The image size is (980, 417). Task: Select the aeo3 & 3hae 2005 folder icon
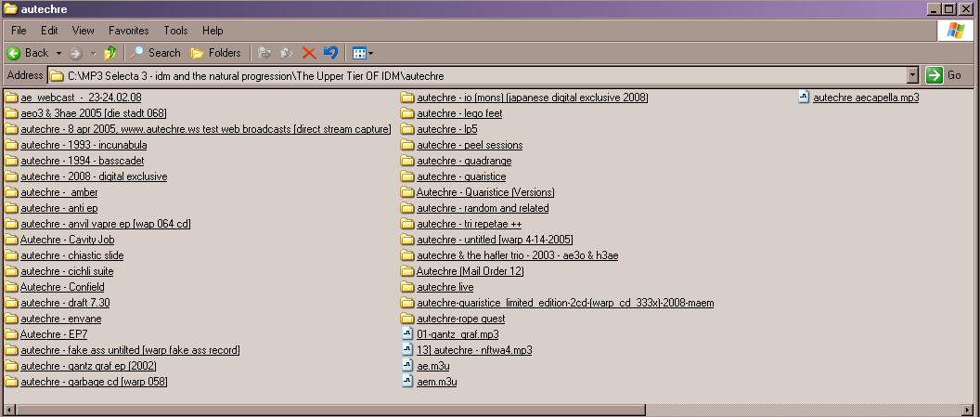tap(11, 113)
